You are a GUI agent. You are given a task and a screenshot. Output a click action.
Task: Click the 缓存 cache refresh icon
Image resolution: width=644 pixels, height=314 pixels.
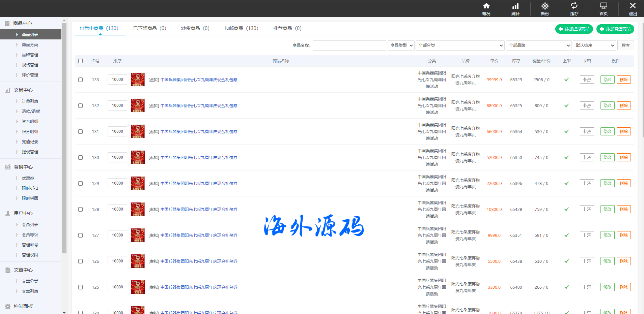(574, 6)
